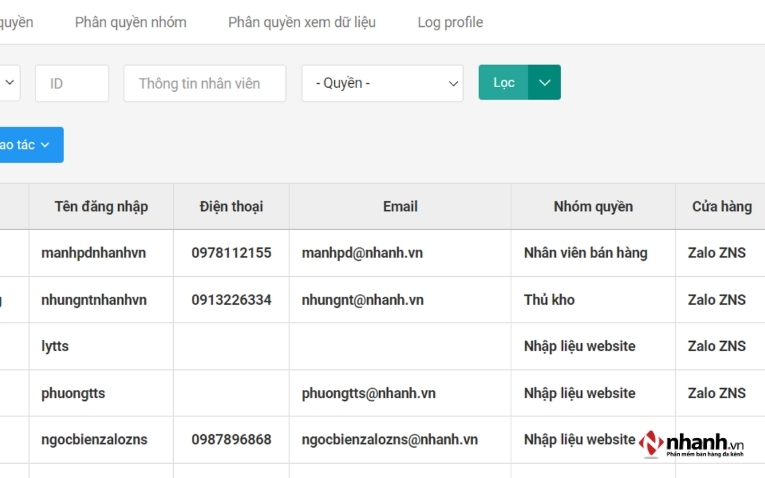
Task: Click Nhập liệu website in ngocbienzalozns row
Action: [580, 439]
